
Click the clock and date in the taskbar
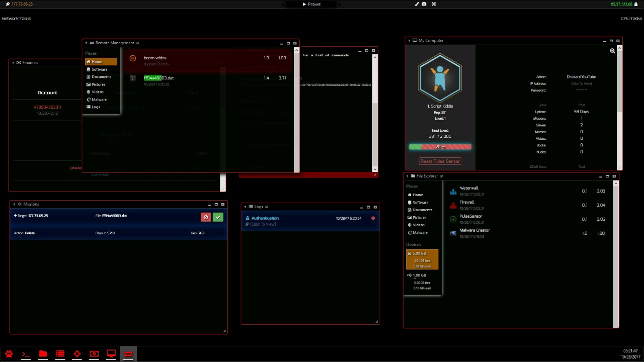(630, 354)
